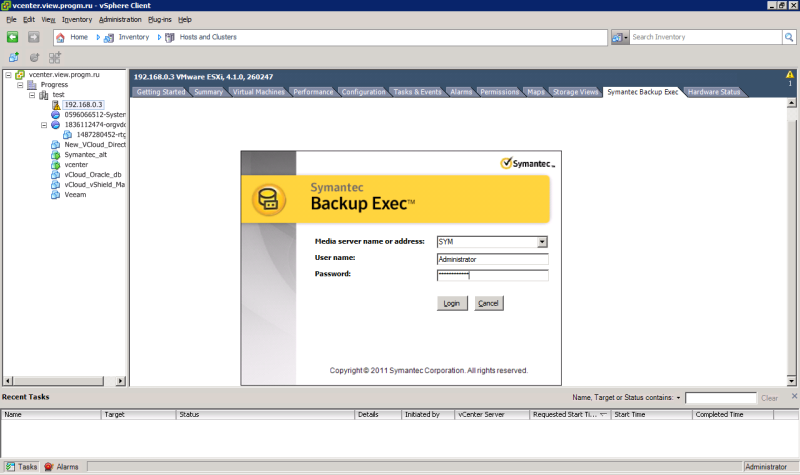Click the Login button
The height and width of the screenshot is (475, 800).
tap(452, 303)
